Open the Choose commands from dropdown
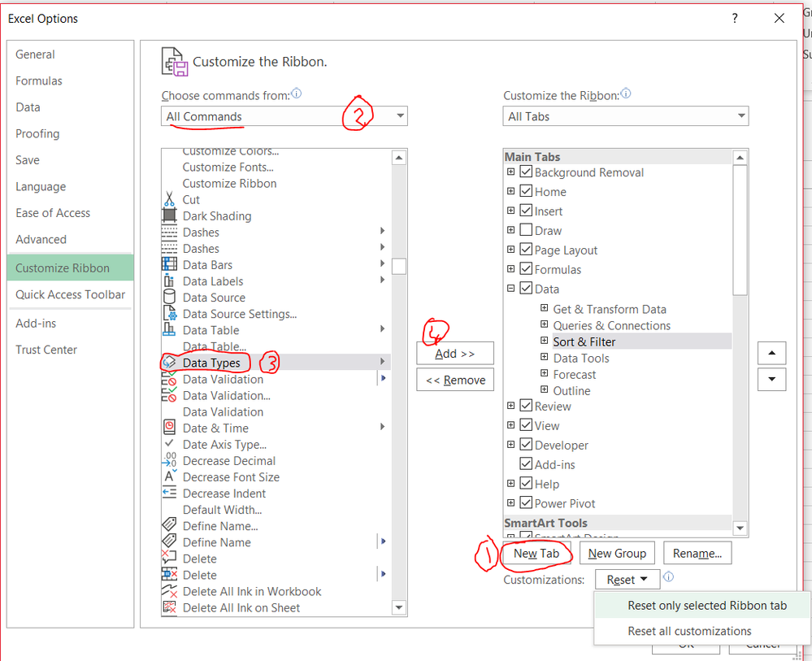 [284, 116]
